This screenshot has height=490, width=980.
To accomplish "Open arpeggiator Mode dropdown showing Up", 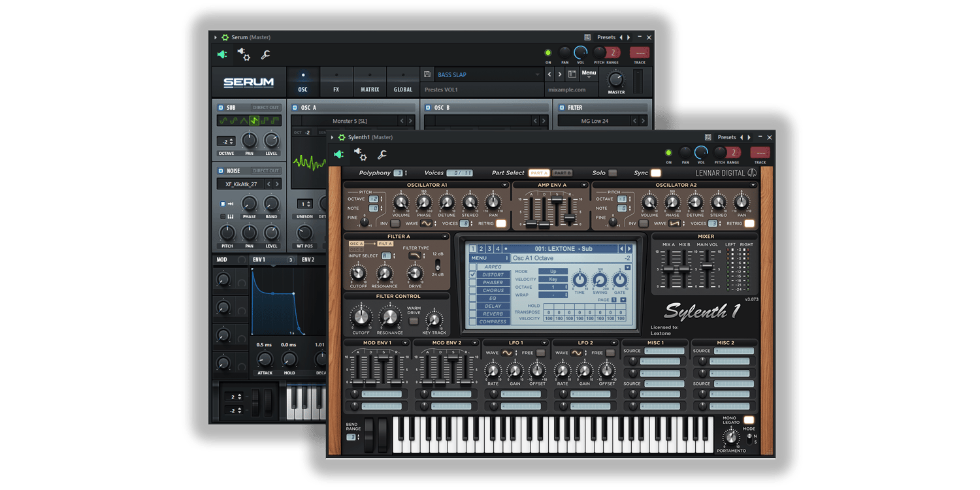I will 553,271.
